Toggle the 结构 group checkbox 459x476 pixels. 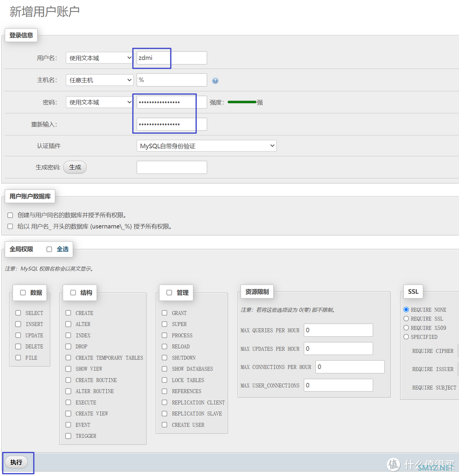click(x=73, y=293)
